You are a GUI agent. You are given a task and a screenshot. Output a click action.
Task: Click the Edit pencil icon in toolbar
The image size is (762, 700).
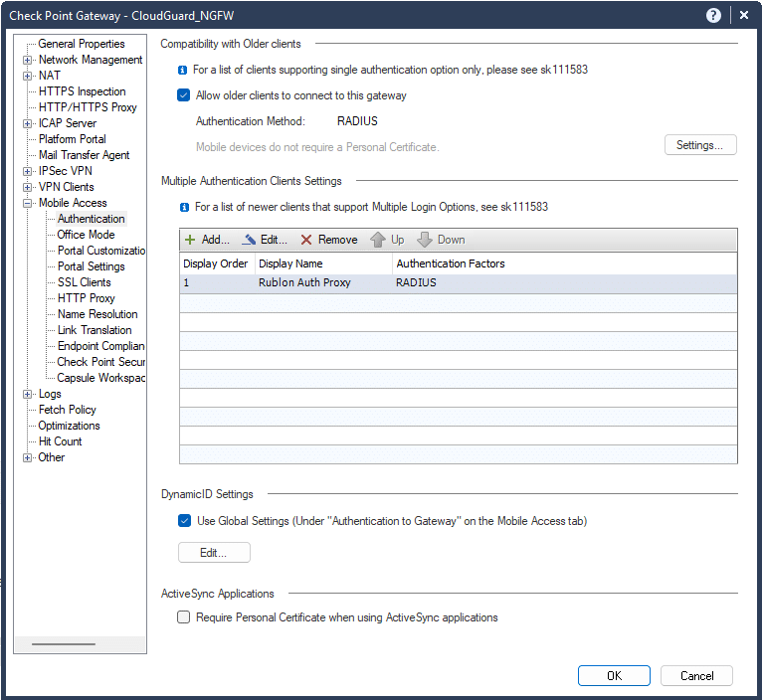(x=249, y=240)
